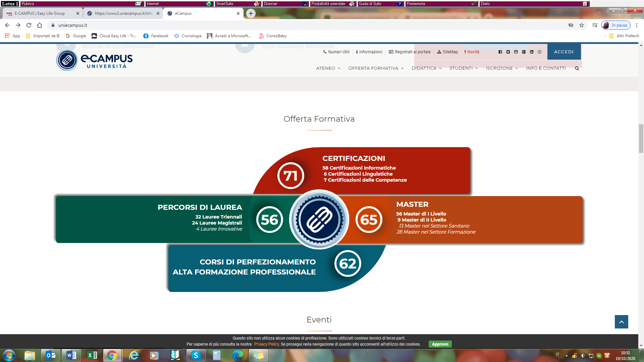Open the Chrome three-dot menu
Screen dimensions: 644x362
pos(637,25)
